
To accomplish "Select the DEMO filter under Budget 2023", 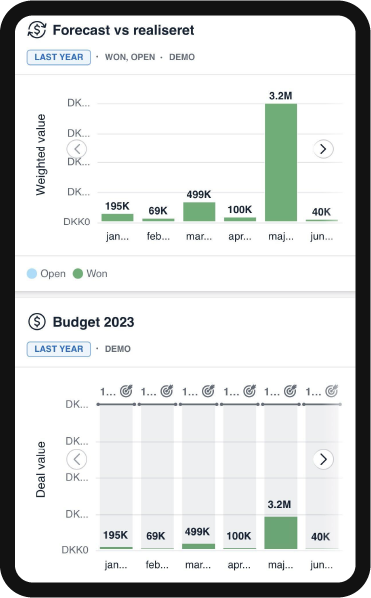I will point(118,349).
